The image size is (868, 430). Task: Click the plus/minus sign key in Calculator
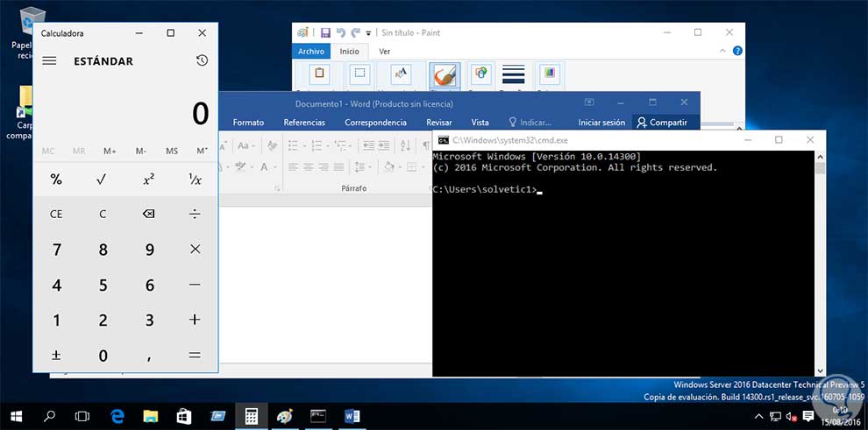pyautogui.click(x=56, y=356)
